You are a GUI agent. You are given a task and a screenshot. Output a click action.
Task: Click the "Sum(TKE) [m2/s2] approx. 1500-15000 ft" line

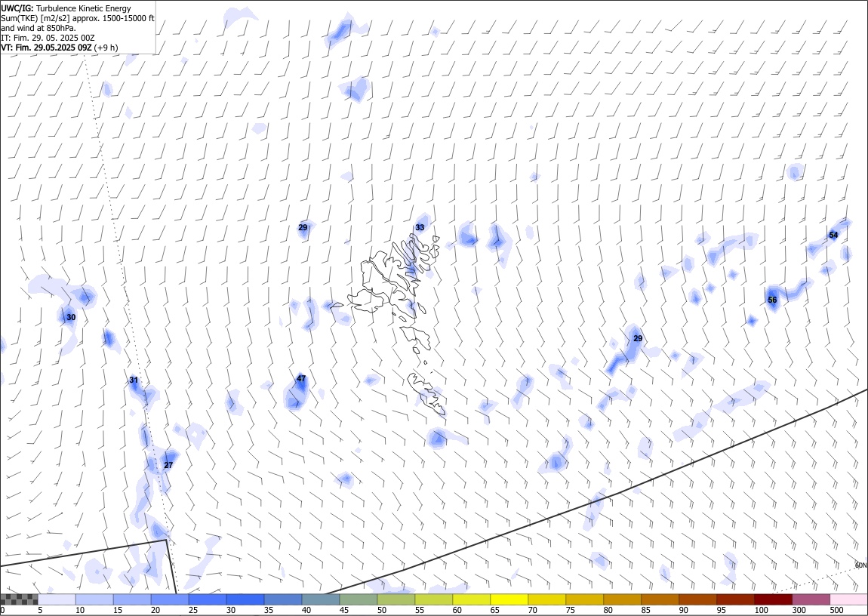pos(78,18)
